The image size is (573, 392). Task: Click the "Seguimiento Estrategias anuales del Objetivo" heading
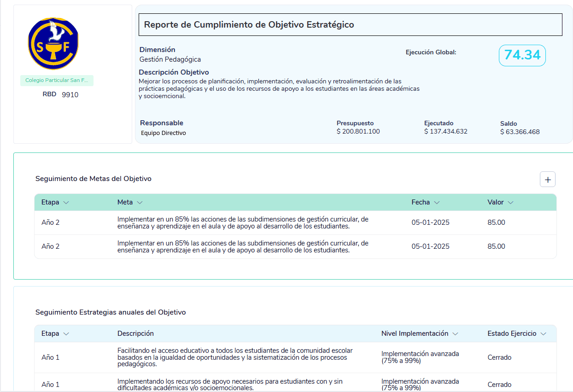(x=111, y=312)
